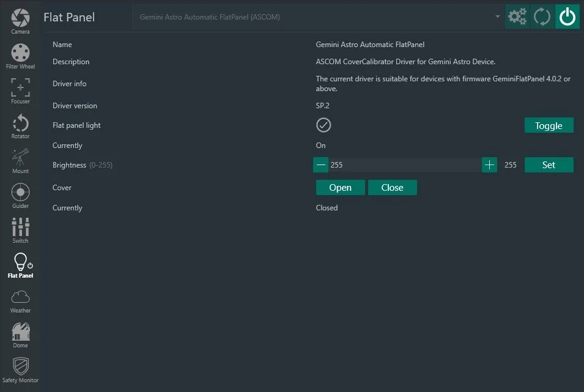584x392 pixels.
Task: Open the flat panel cover
Action: pyautogui.click(x=340, y=187)
